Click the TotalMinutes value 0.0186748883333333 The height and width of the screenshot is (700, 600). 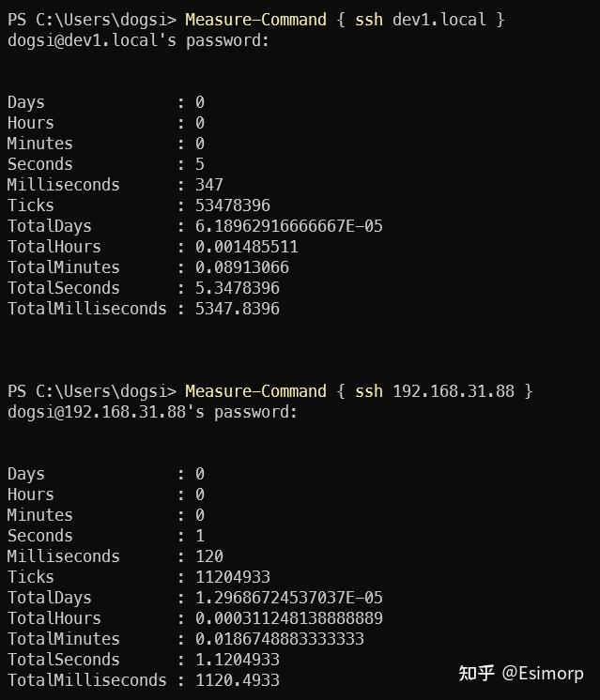[x=280, y=639]
